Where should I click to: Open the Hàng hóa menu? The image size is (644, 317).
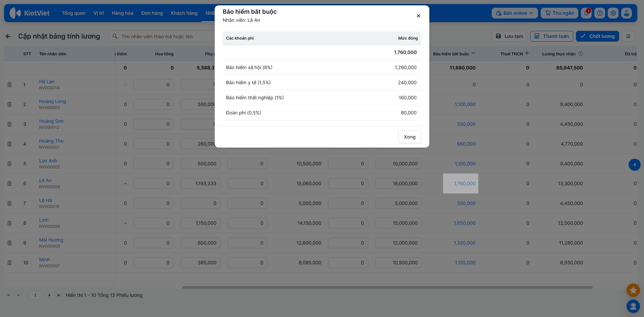point(122,13)
